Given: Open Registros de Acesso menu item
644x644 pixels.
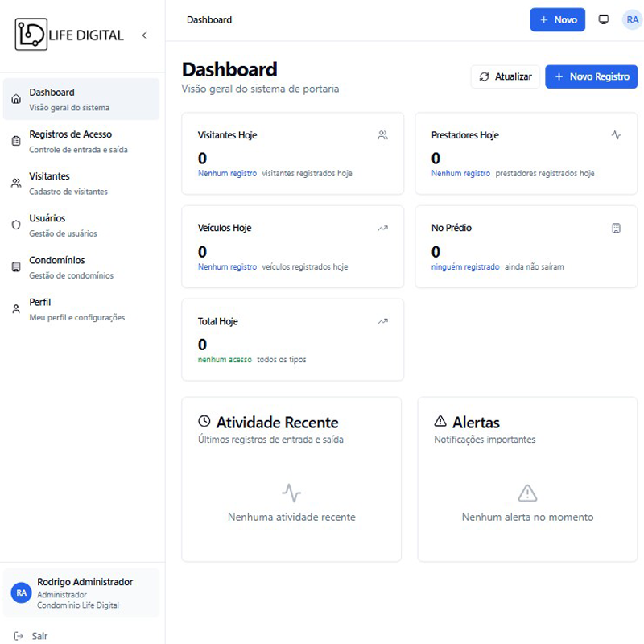Looking at the screenshot, I should coord(81,142).
